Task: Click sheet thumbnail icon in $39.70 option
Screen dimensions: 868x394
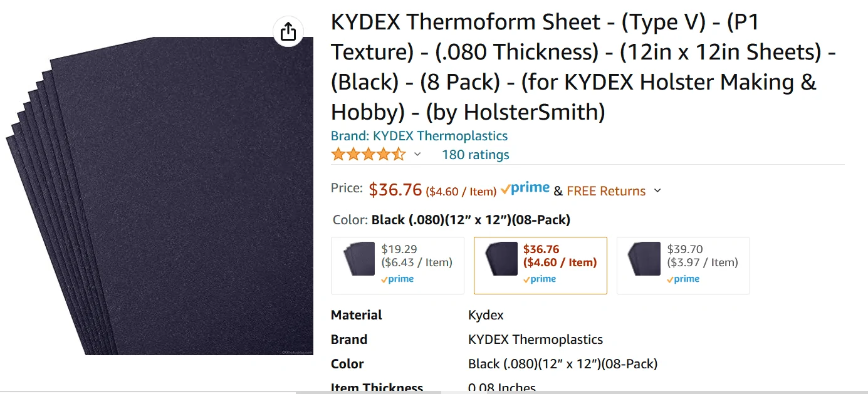Action: pos(645,259)
